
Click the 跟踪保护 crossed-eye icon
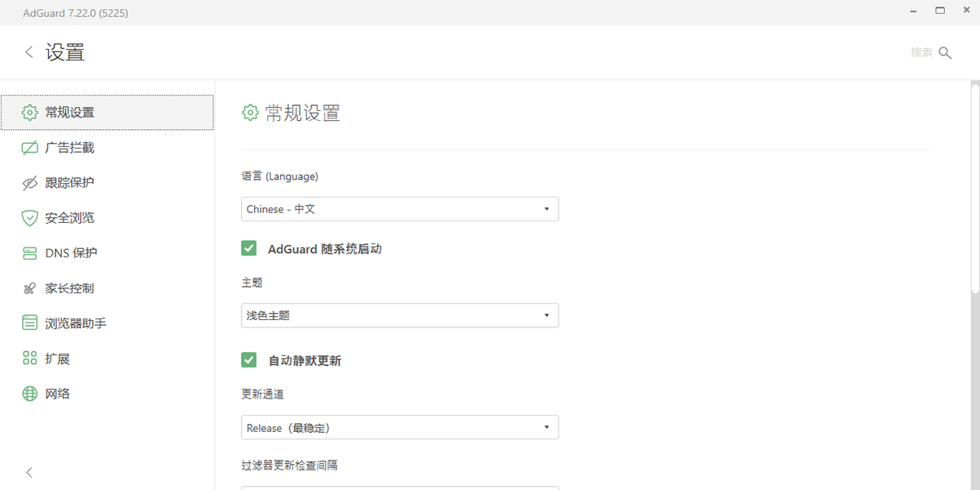[x=30, y=183]
